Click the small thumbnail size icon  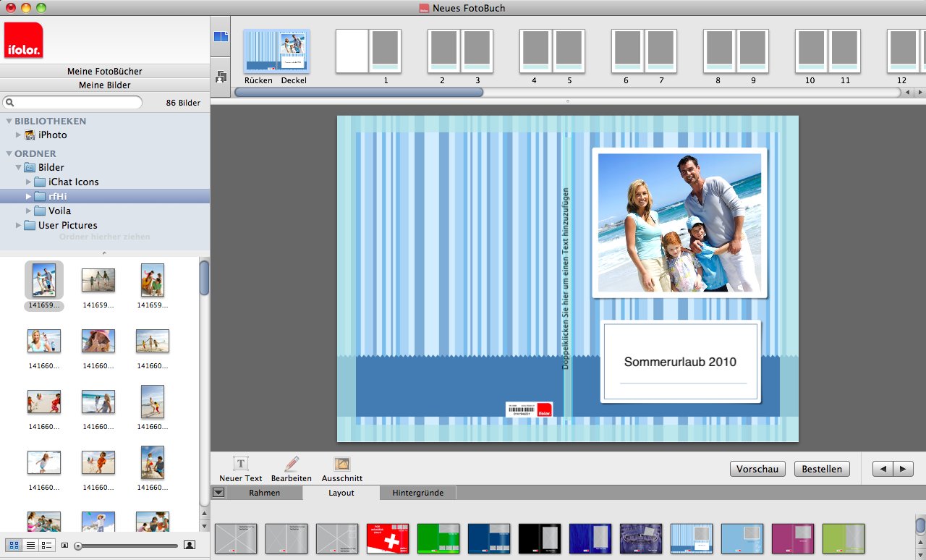[64, 545]
